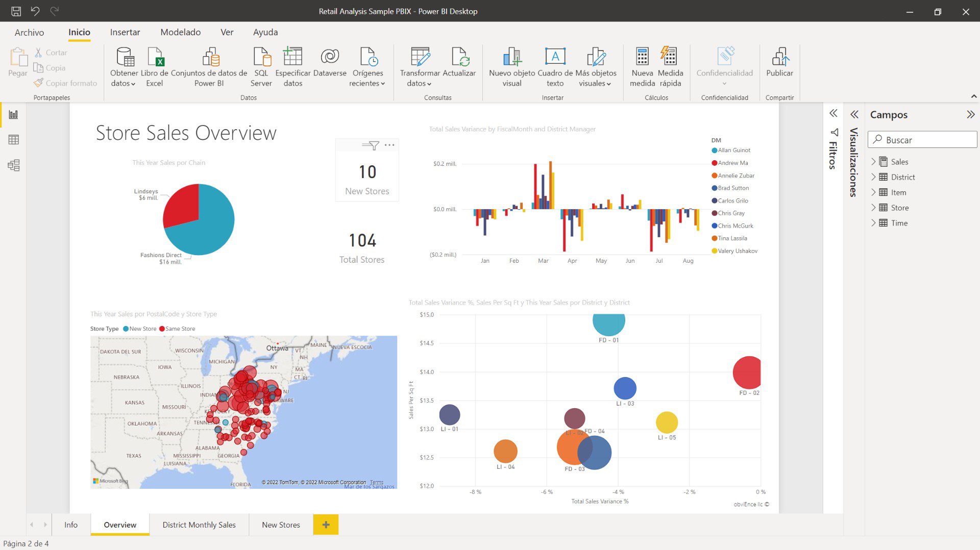Switch to Report view icon

(13, 114)
